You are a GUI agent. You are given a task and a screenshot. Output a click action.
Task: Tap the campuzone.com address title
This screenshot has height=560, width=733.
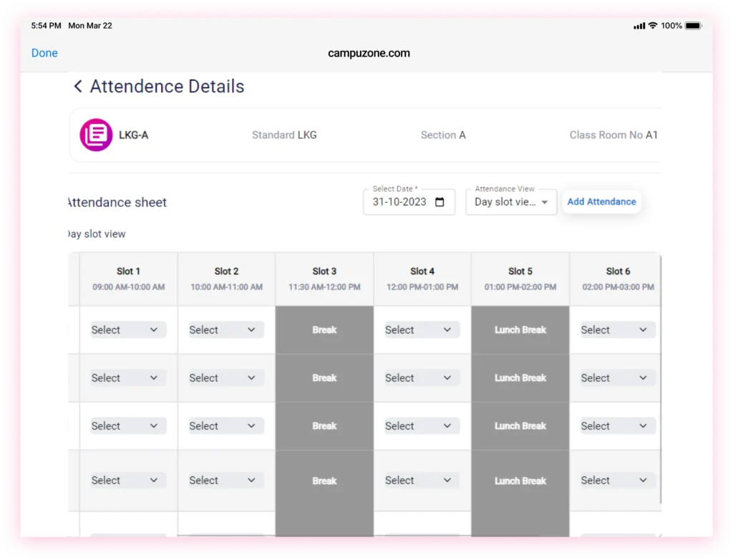point(369,53)
